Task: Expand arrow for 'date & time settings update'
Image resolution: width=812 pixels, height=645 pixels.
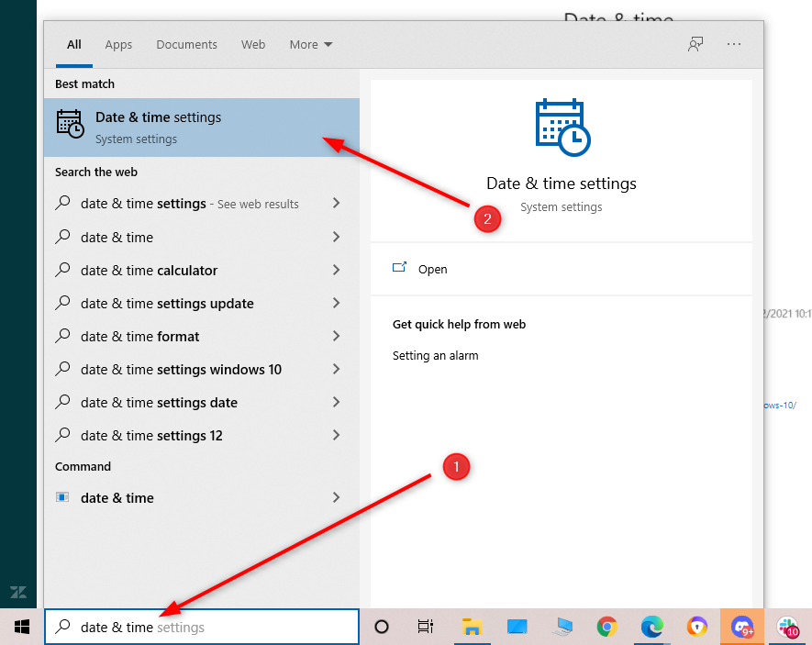Action: (x=336, y=303)
